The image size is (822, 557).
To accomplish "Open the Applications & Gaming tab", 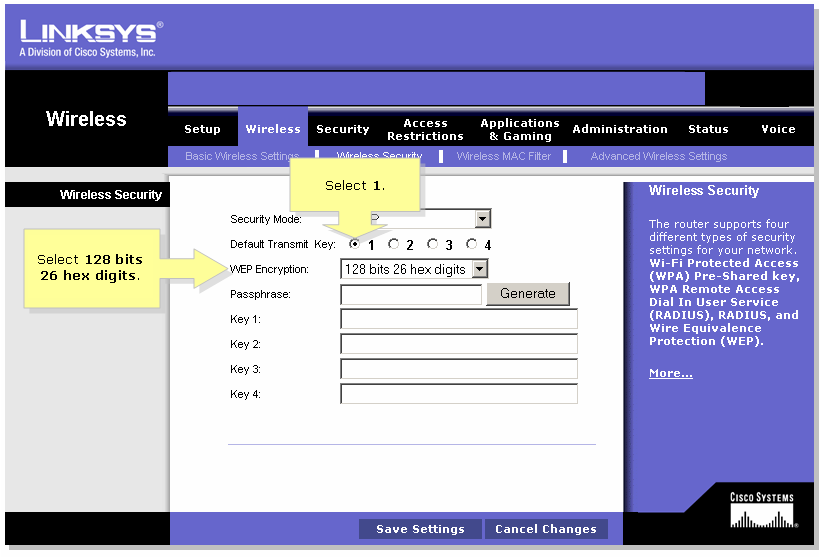I will 520,129.
